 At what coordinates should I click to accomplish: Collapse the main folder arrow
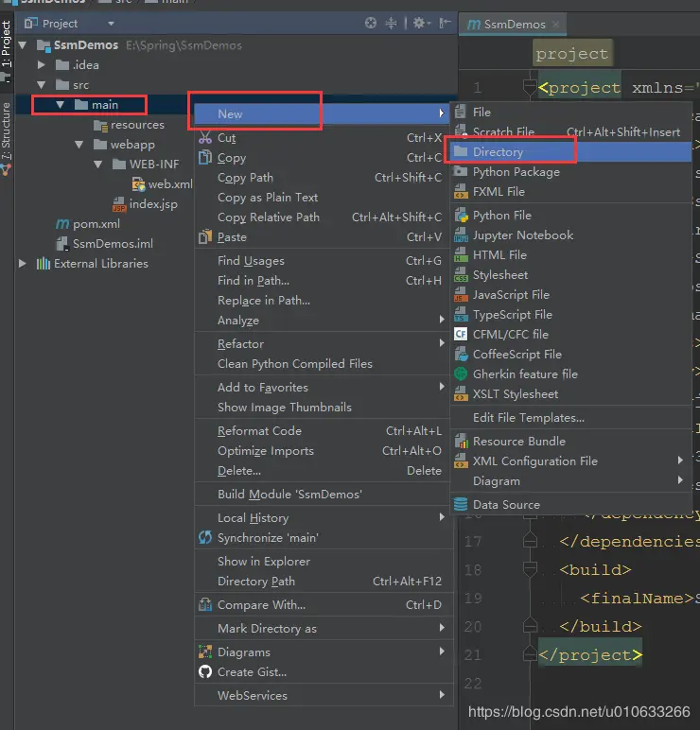[x=61, y=105]
